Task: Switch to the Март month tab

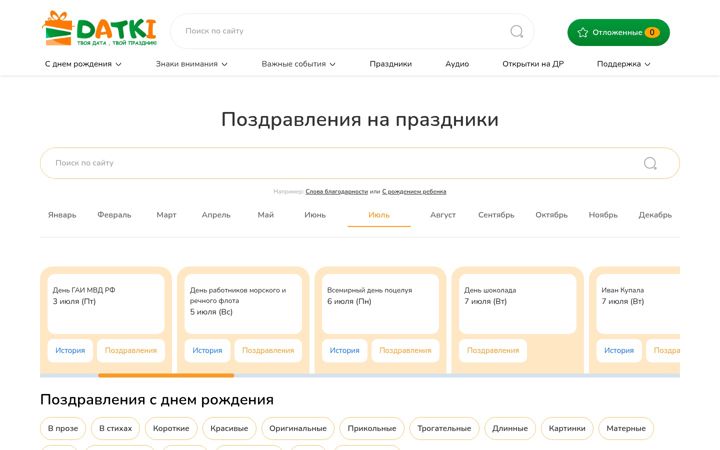Action: (x=166, y=214)
